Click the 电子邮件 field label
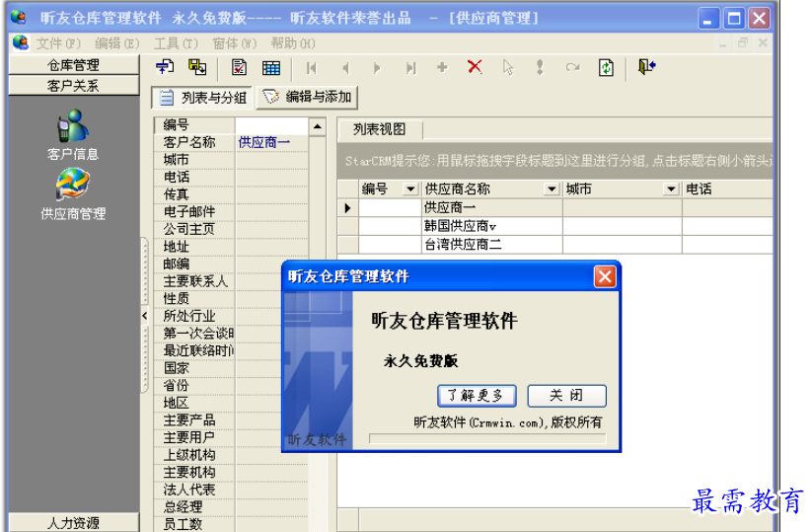Image resolution: width=812 pixels, height=532 pixels. (x=189, y=212)
